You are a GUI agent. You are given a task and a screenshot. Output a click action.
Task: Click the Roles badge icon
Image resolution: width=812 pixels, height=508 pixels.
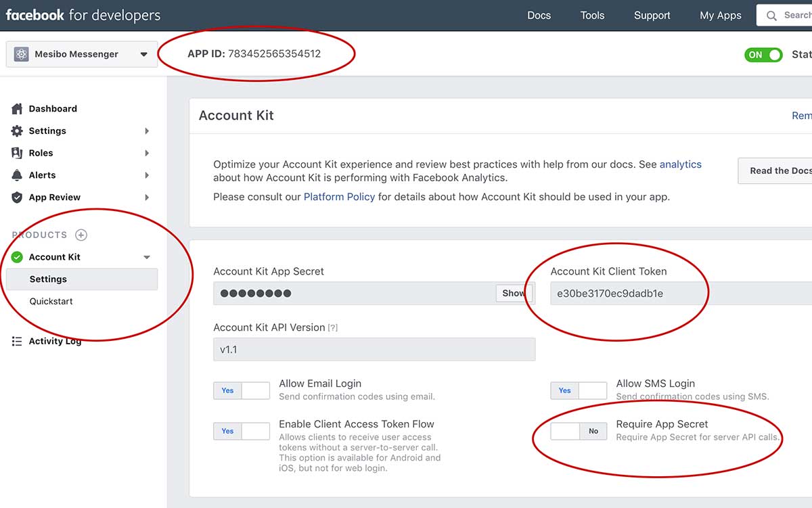point(17,153)
